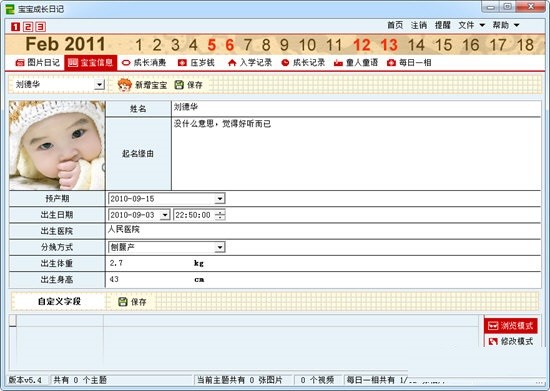
Task: Click the 当前主题共有 0 张图片 status text
Action: [x=240, y=380]
